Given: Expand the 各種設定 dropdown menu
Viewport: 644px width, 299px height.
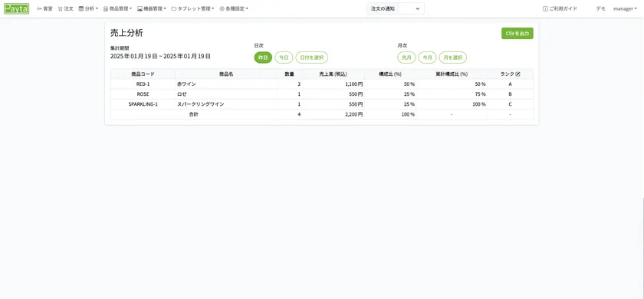Looking at the screenshot, I should click(234, 8).
